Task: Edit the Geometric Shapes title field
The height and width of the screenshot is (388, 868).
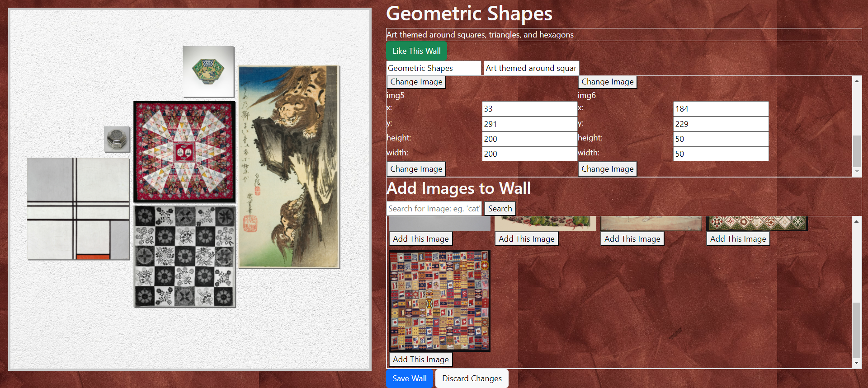Action: pos(434,68)
